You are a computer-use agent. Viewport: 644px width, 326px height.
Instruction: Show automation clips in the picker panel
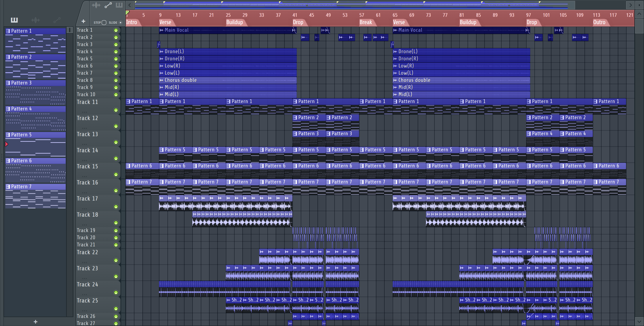tap(57, 20)
